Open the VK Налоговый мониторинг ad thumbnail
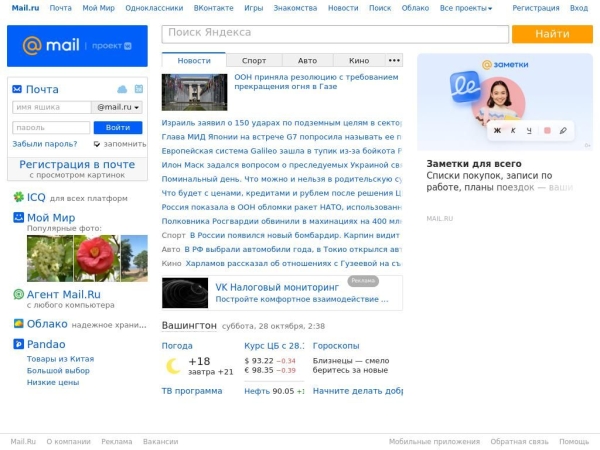This screenshot has width=600, height=450. tap(185, 293)
